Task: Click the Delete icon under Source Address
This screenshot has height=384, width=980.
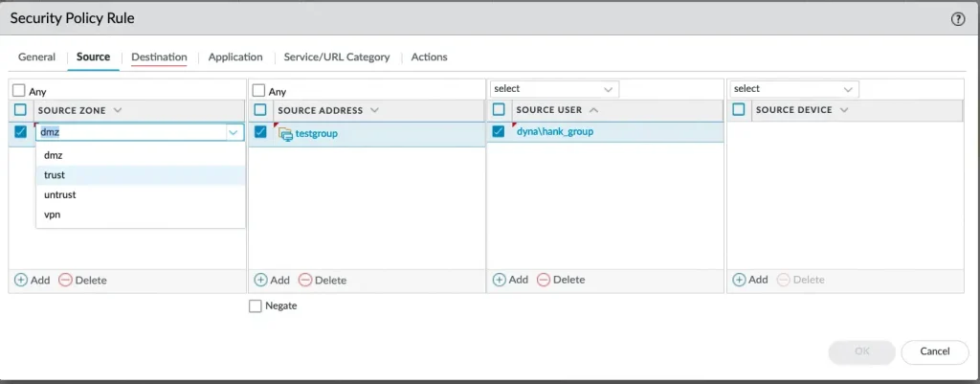Action: (305, 280)
